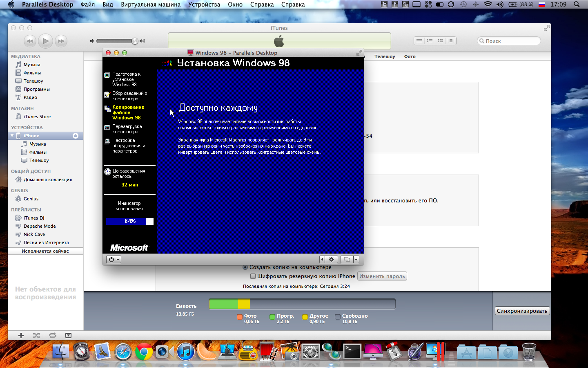Open the Parallels power dropdown
This screenshot has height=368, width=588.
(x=114, y=259)
